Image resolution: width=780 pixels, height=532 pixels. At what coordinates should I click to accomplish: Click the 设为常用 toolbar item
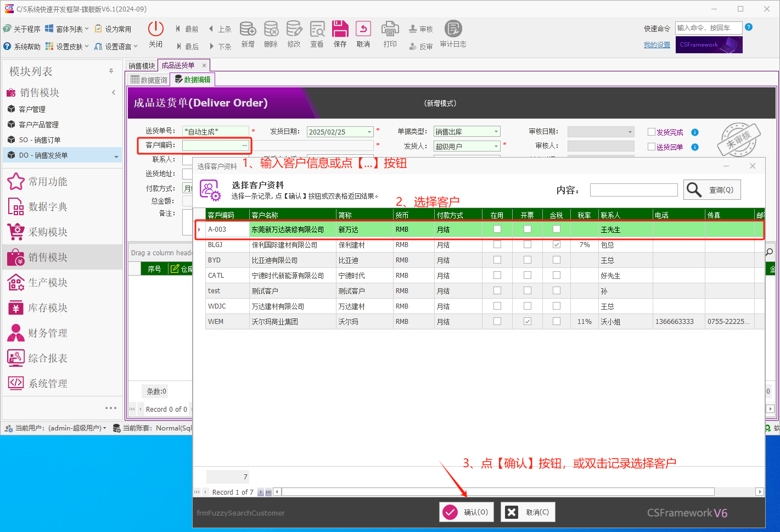[x=113, y=29]
